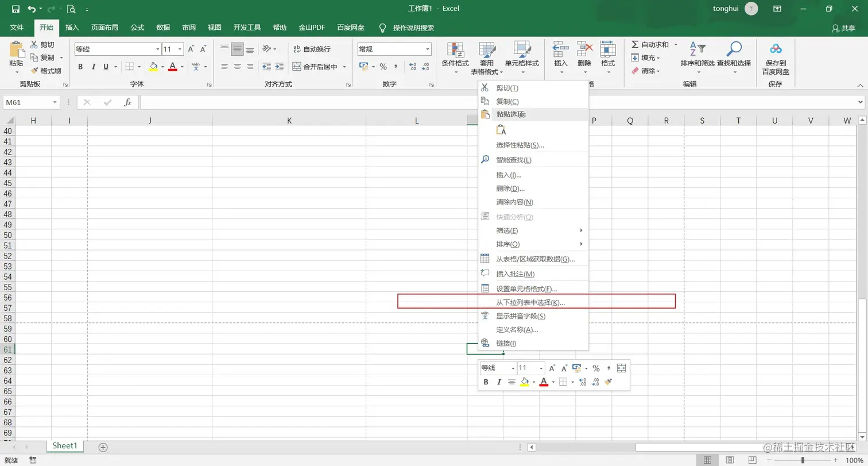
Task: Open print preview from quick access toolbar
Action: pyautogui.click(x=71, y=9)
